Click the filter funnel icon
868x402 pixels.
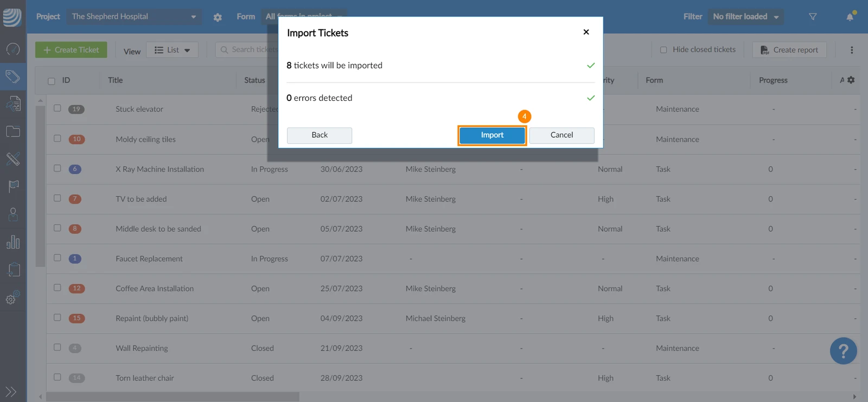813,17
